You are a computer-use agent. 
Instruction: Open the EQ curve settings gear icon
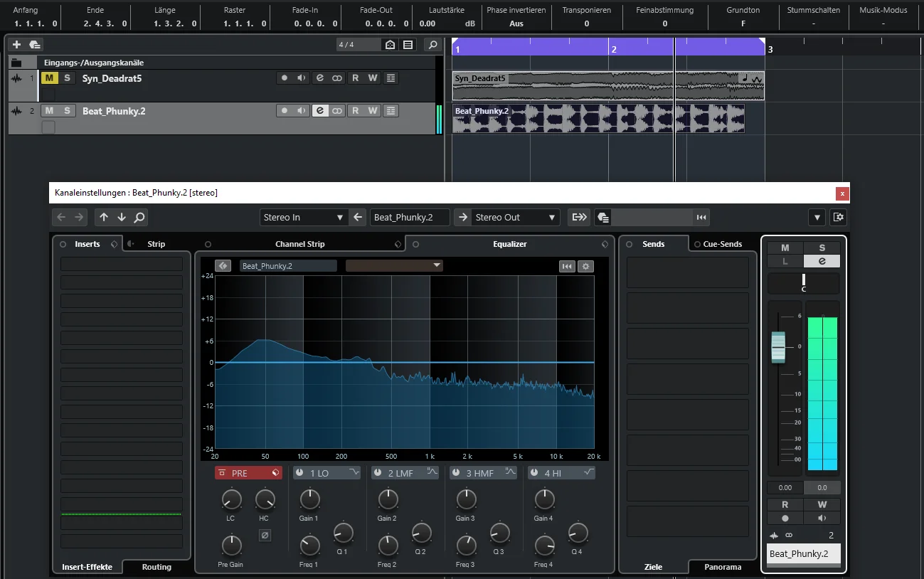[585, 266]
